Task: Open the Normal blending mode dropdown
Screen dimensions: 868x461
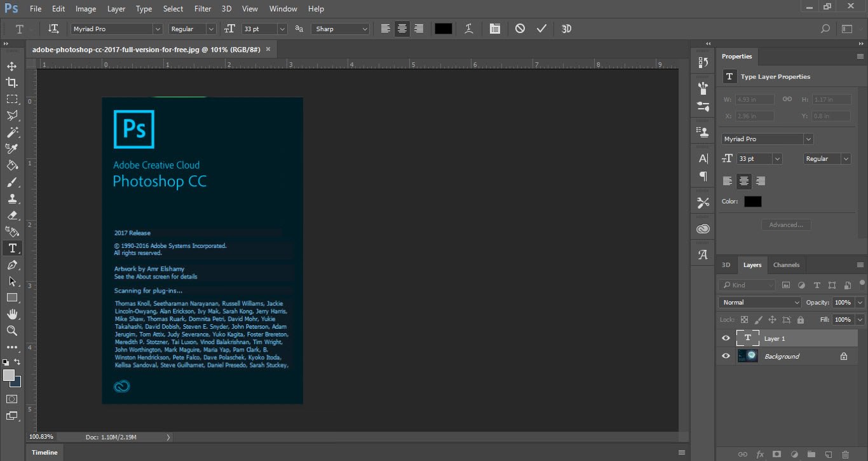Action: click(x=760, y=302)
